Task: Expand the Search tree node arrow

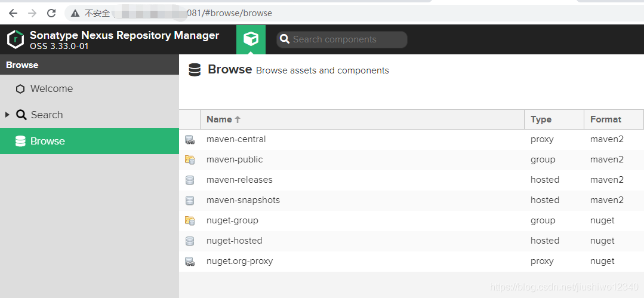Action: click(7, 115)
